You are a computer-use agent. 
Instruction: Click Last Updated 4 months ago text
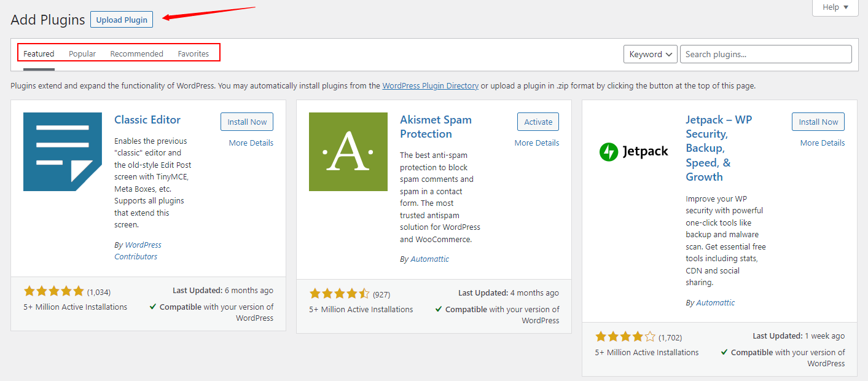click(x=509, y=293)
